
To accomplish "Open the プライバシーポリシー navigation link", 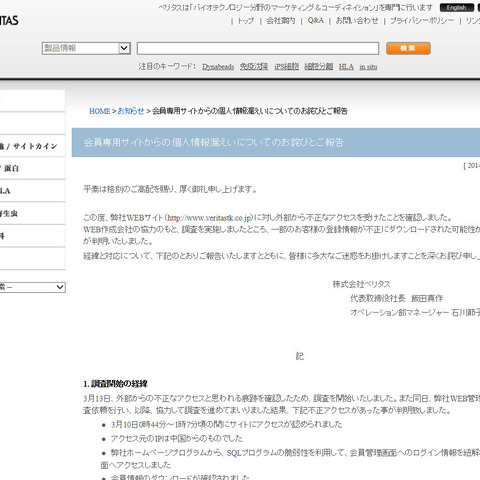I will (x=422, y=21).
